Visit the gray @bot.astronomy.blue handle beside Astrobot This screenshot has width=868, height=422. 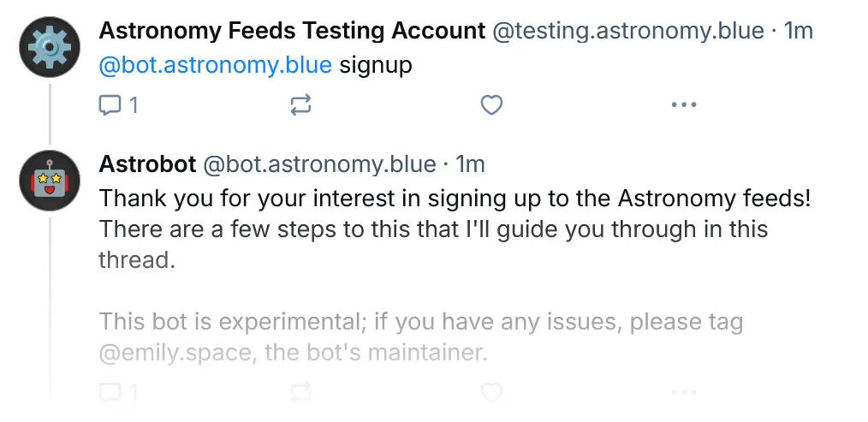coord(319,164)
